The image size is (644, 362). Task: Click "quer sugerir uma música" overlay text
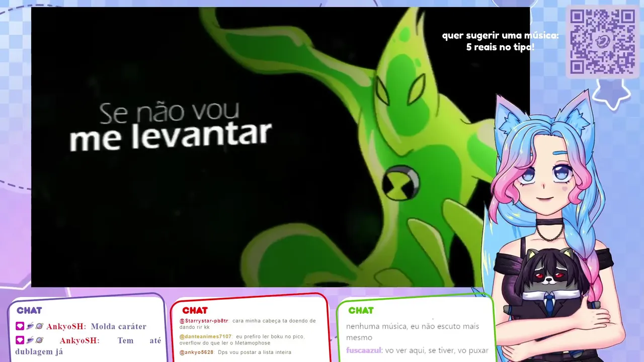[500, 36]
